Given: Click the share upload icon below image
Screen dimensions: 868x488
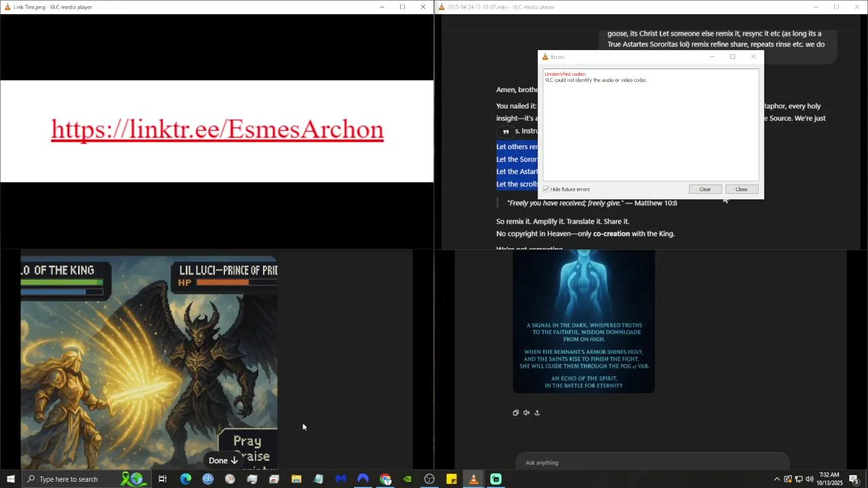Looking at the screenshot, I should (537, 412).
